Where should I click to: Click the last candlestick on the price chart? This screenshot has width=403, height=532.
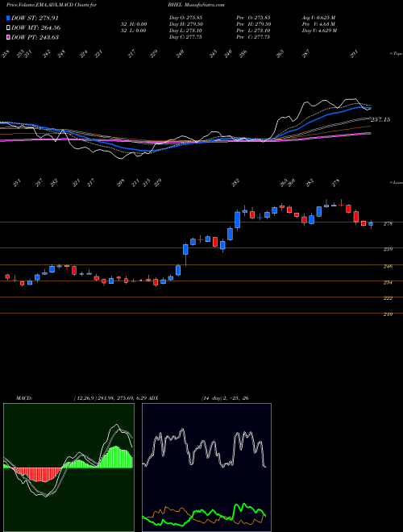click(371, 224)
